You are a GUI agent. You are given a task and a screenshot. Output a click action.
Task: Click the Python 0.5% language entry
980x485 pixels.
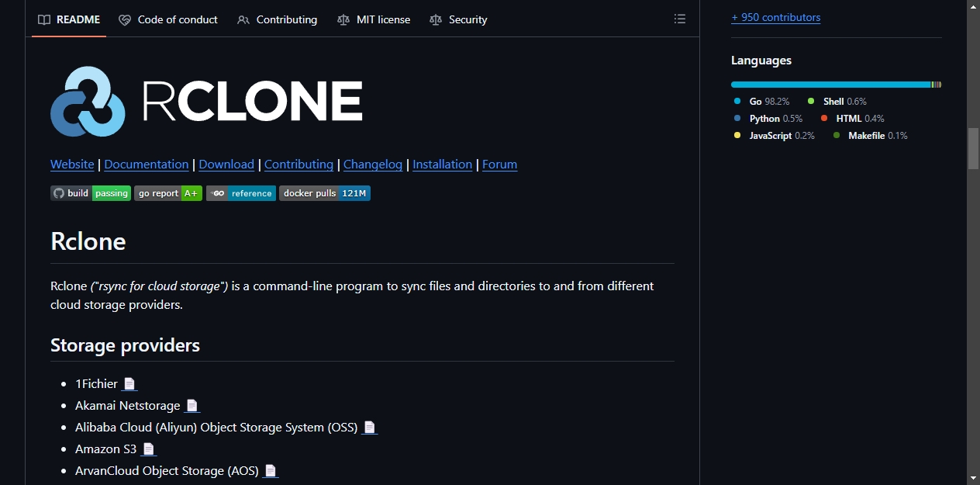[768, 119]
